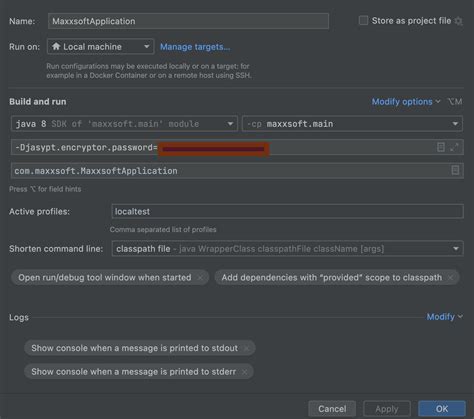
Task: Click the Active profiles field showing localtest
Action: click(287, 211)
